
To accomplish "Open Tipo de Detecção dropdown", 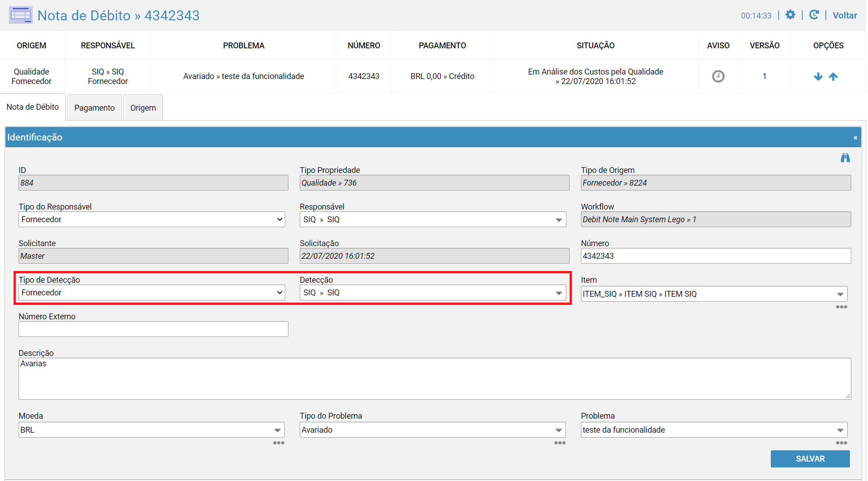I will coord(151,293).
